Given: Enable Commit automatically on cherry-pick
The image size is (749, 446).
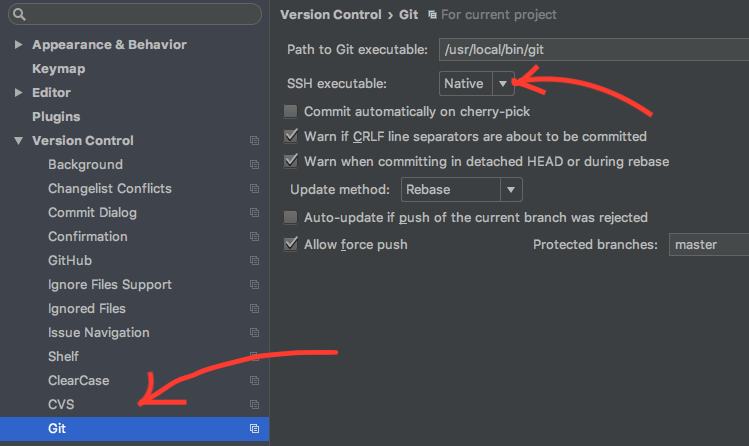Looking at the screenshot, I should pyautogui.click(x=291, y=112).
